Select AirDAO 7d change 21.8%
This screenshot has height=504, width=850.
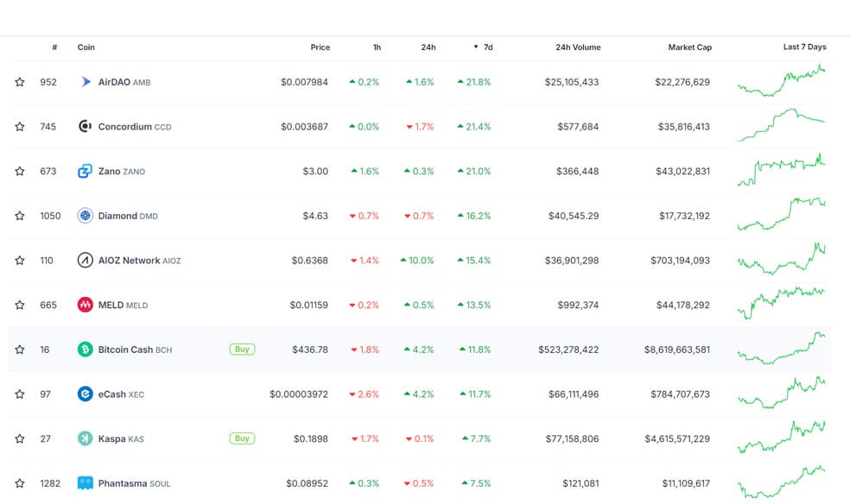474,82
